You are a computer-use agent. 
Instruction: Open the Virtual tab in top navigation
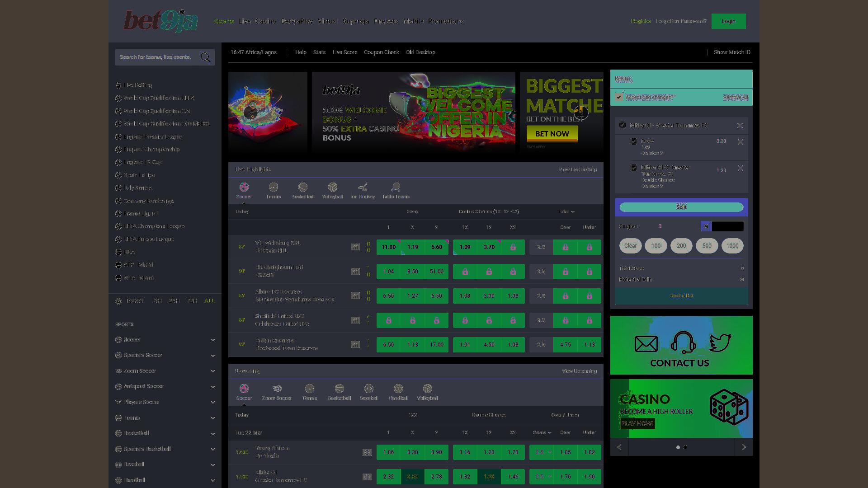click(x=327, y=21)
